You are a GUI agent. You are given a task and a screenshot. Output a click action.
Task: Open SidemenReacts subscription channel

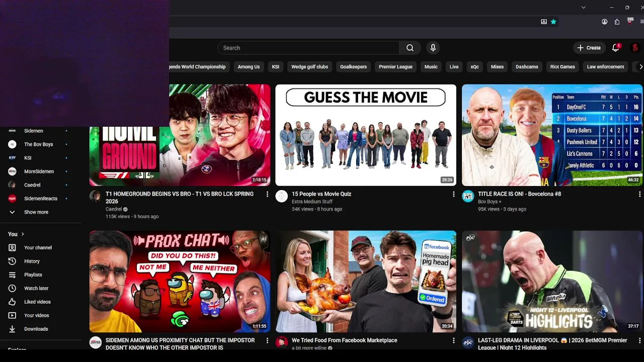click(x=40, y=199)
